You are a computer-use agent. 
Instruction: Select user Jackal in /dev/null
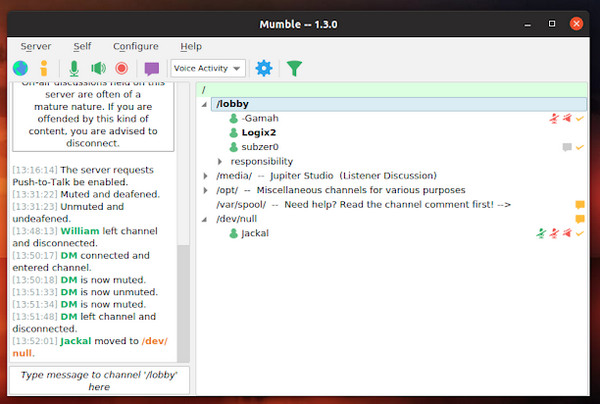coord(255,233)
